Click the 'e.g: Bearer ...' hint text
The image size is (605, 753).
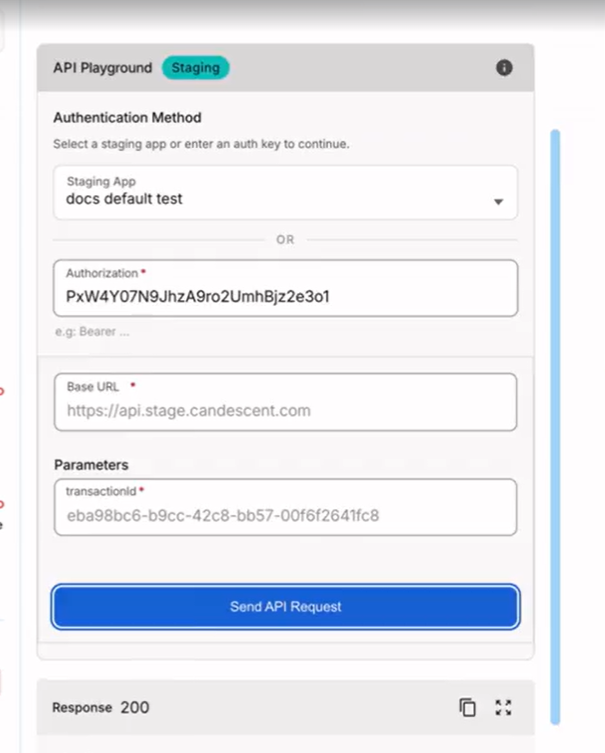point(92,332)
